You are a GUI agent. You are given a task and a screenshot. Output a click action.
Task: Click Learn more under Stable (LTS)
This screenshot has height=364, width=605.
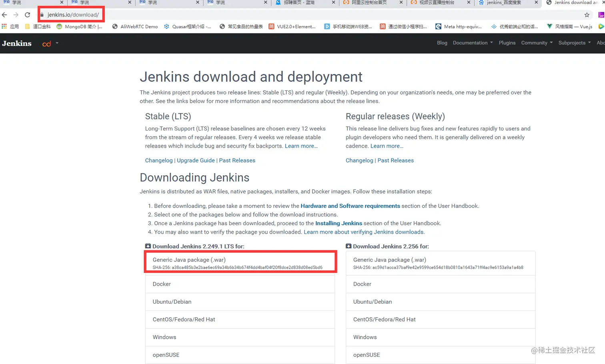[301, 146]
